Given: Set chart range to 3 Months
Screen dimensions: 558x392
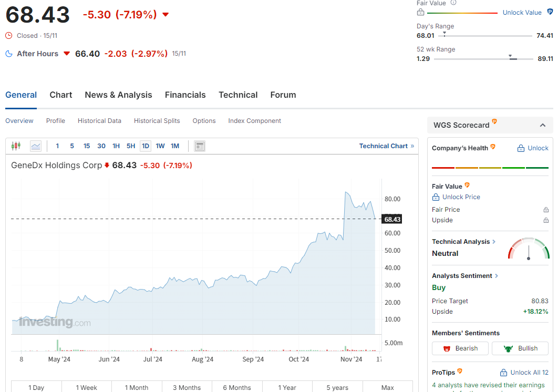Looking at the screenshot, I should [x=187, y=387].
